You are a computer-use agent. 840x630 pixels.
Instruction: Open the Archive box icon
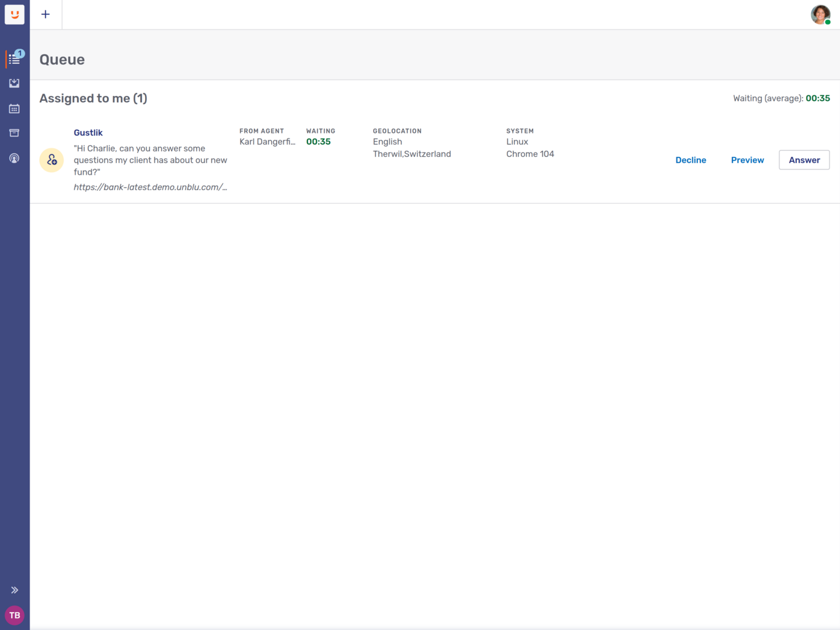14,133
